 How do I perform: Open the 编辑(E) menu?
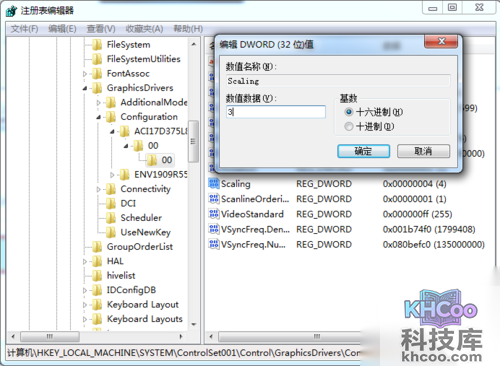[x=62, y=29]
